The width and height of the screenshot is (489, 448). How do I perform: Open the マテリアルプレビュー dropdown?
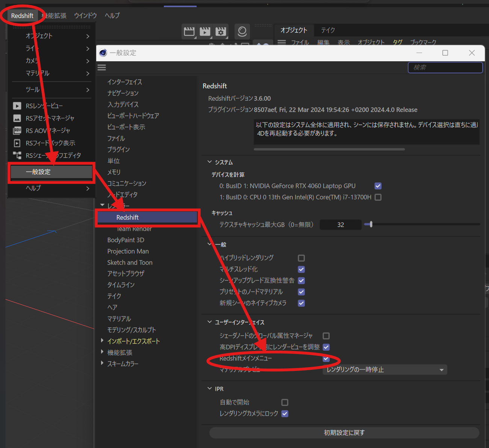[x=384, y=369]
